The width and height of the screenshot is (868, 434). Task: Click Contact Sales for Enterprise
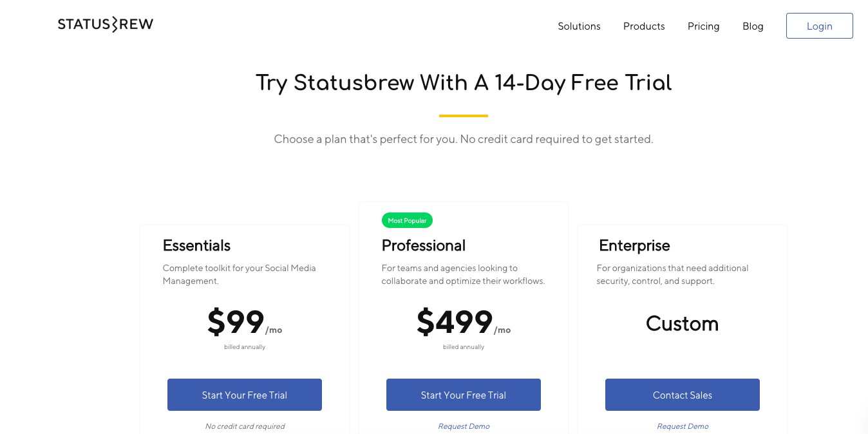click(682, 395)
